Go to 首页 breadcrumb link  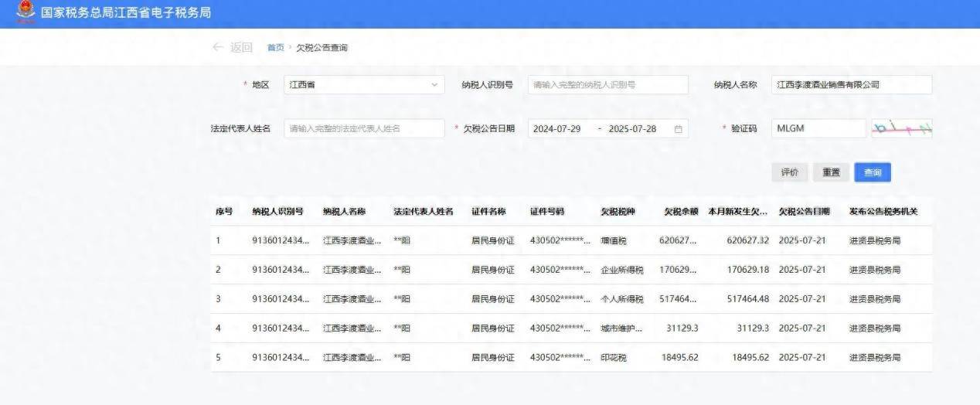coord(275,48)
